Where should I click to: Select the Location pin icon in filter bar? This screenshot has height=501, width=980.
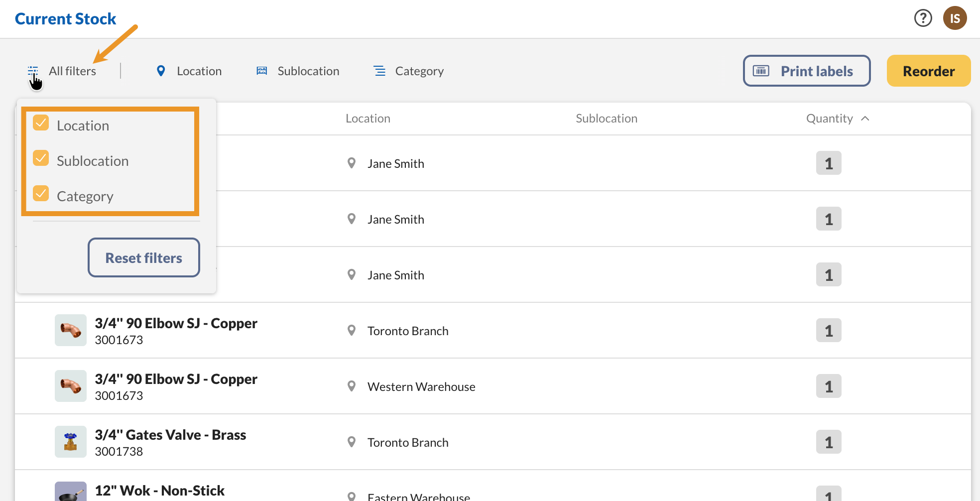tap(160, 71)
